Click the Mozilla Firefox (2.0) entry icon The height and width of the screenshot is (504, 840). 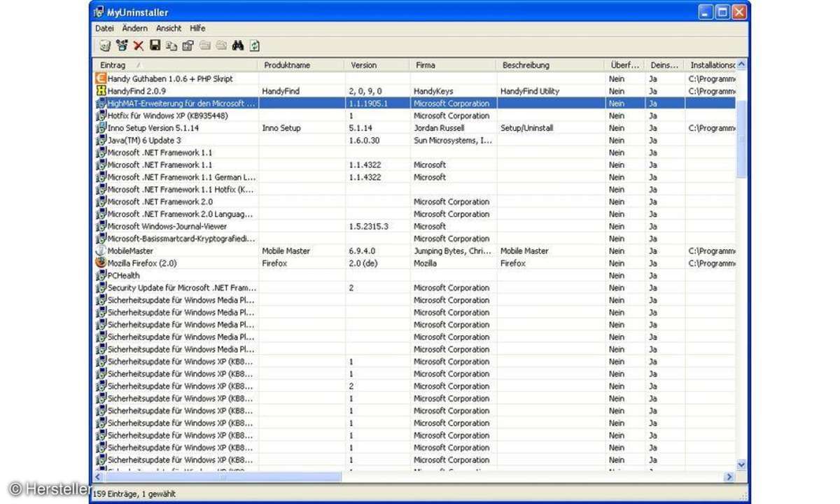coord(101,263)
